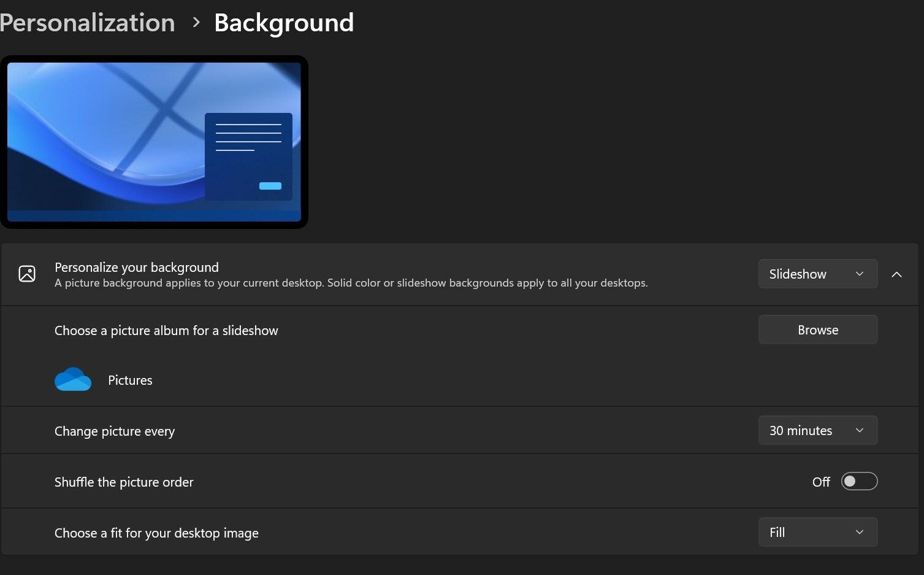Click the Change picture every label
Screen dimensions: 924x575
115,431
